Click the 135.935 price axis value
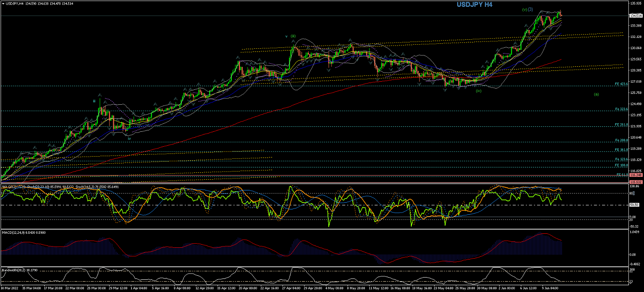Viewport: 644px width, 292px height. coord(636,3)
